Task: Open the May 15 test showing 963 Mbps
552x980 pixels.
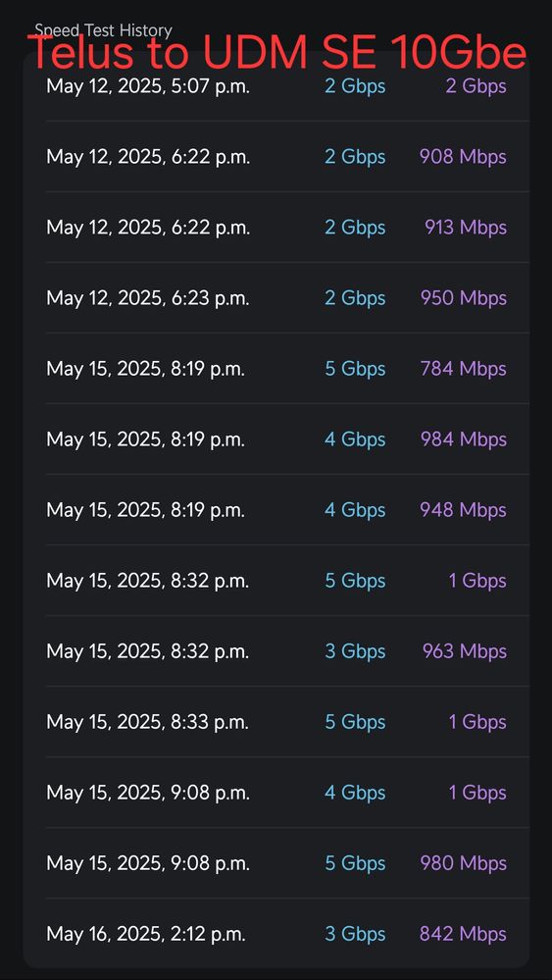Action: 276,650
